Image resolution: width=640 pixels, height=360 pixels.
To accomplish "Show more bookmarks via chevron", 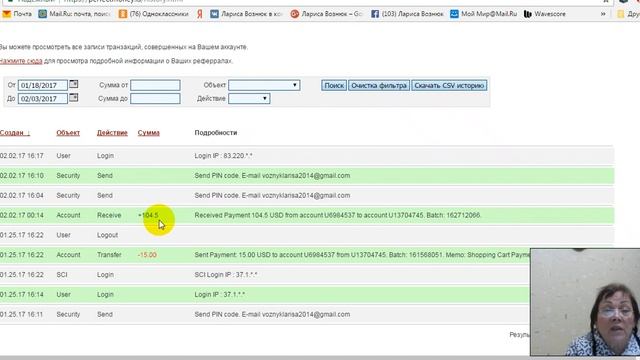I will pos(603,14).
